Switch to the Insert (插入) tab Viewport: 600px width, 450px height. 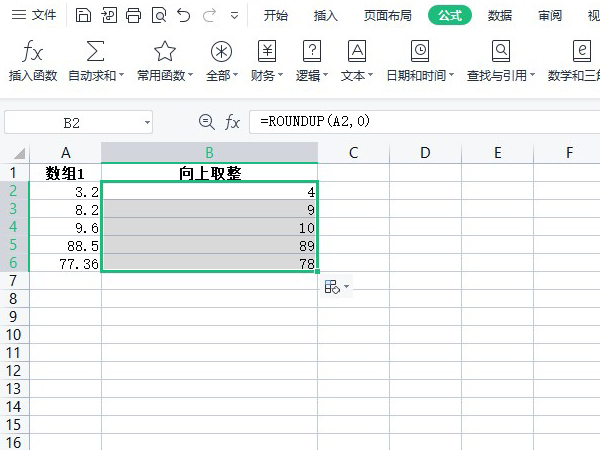[325, 15]
